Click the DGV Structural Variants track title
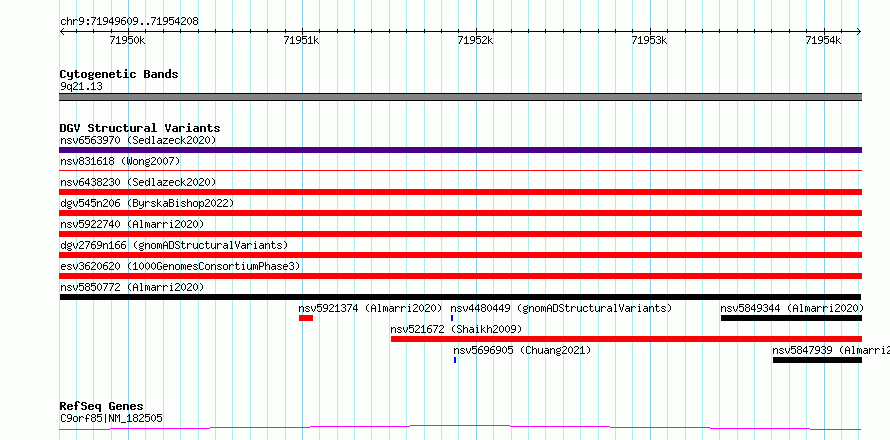This screenshot has width=890, height=440. (140, 128)
